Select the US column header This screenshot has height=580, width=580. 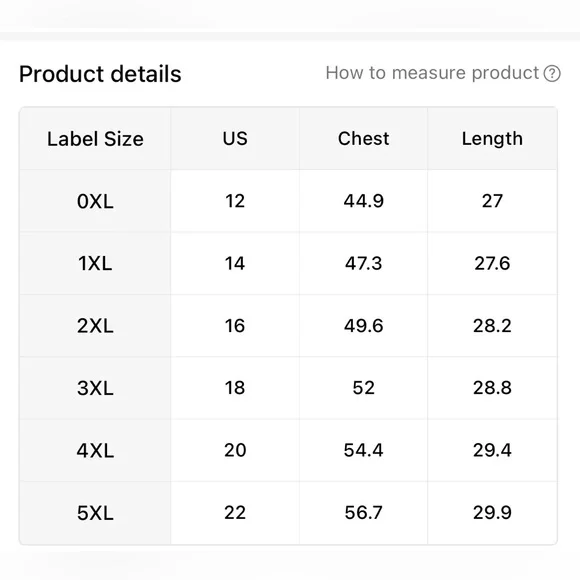coord(235,139)
